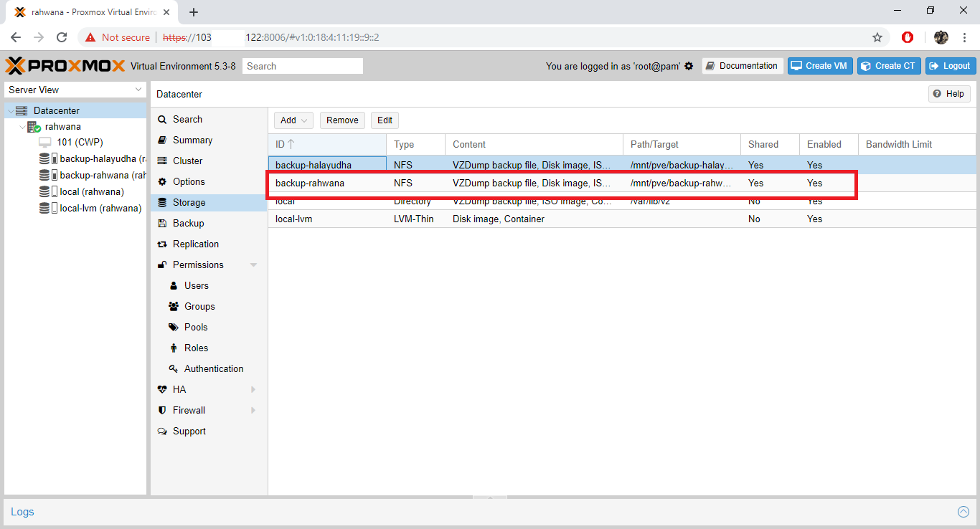Click the Not secure warning icon

point(90,37)
